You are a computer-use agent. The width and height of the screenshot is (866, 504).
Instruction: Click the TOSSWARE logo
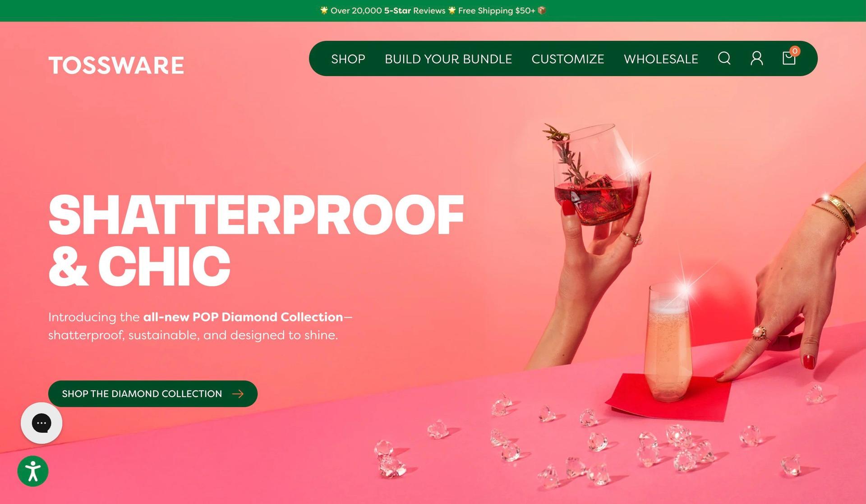point(116,65)
